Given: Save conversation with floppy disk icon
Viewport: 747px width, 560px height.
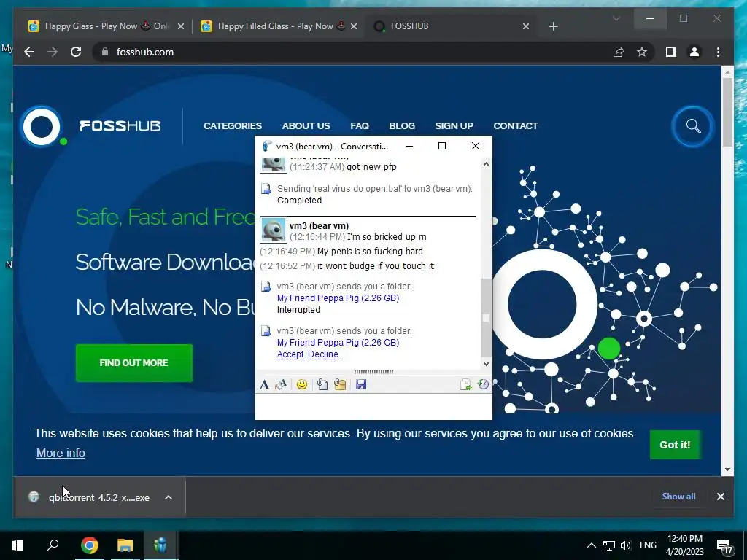Looking at the screenshot, I should tap(361, 385).
